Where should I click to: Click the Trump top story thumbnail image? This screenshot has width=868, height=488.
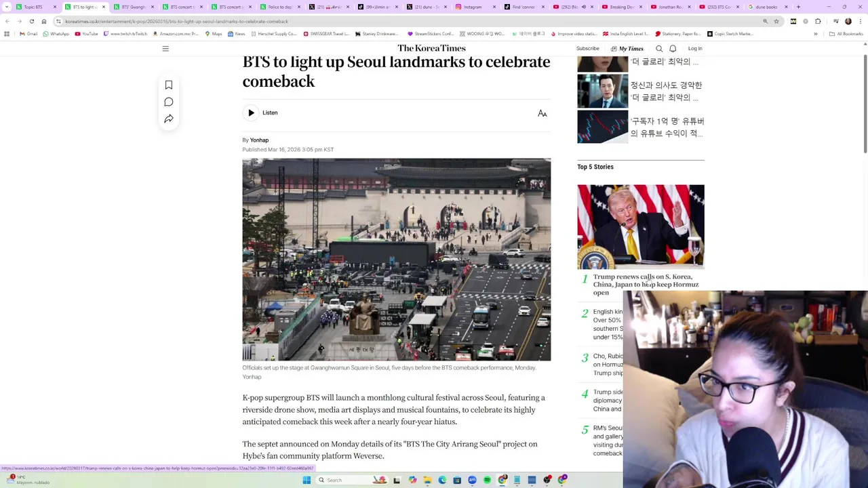(x=641, y=226)
